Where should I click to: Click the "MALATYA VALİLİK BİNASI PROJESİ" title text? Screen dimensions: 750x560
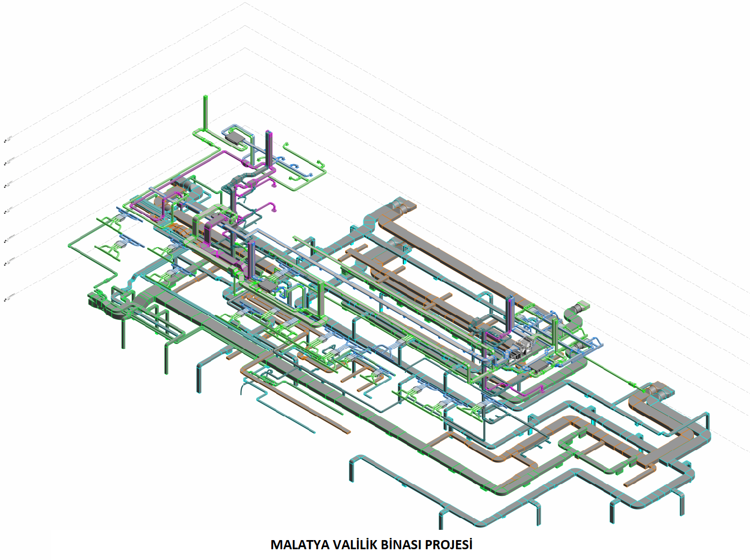[372, 544]
